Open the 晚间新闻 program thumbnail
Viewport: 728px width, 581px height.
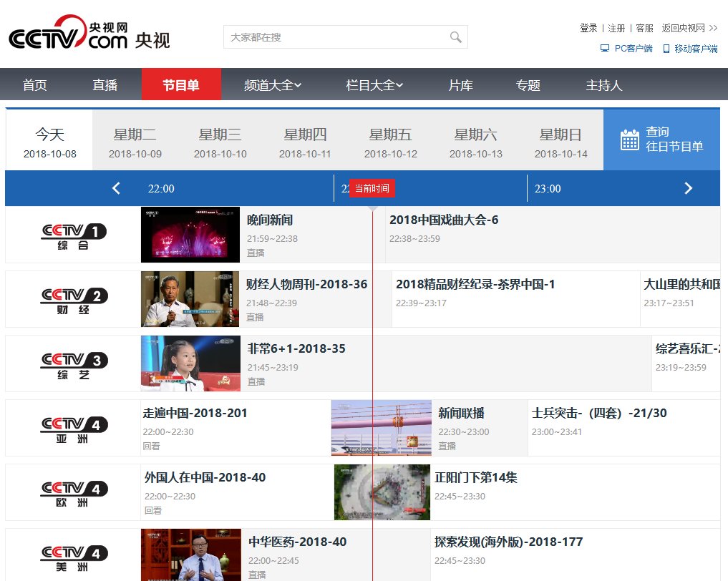click(190, 234)
